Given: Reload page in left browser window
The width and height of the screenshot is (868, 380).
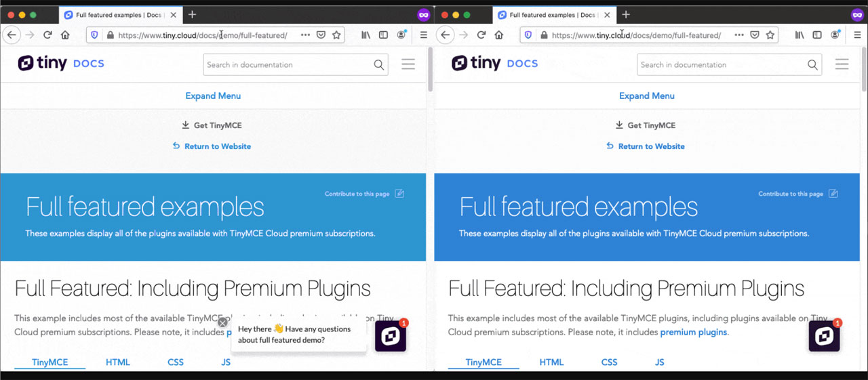Looking at the screenshot, I should (x=47, y=35).
